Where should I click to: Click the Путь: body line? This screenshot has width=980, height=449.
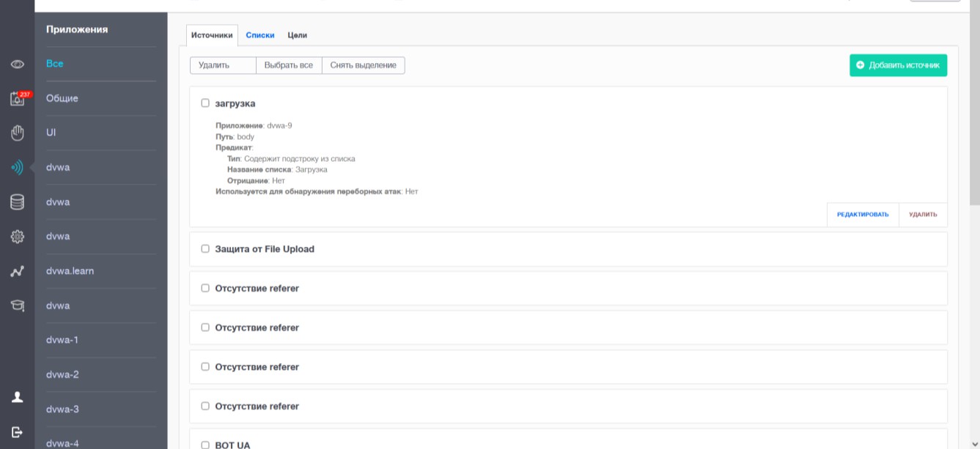click(x=235, y=137)
